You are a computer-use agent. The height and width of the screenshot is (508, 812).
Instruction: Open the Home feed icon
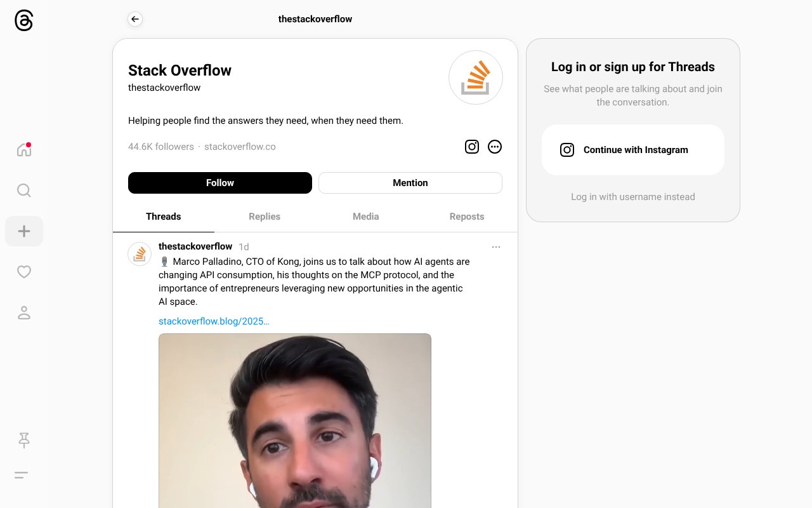24,150
